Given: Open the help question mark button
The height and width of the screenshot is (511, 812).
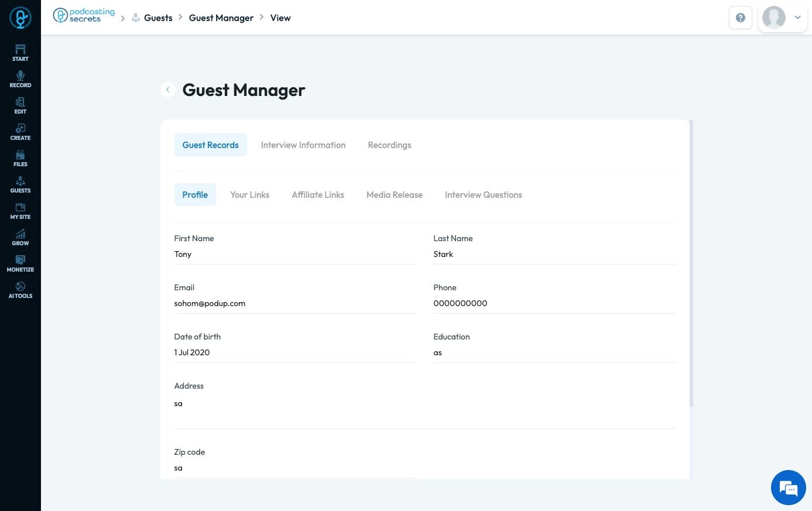Looking at the screenshot, I should 741,18.
